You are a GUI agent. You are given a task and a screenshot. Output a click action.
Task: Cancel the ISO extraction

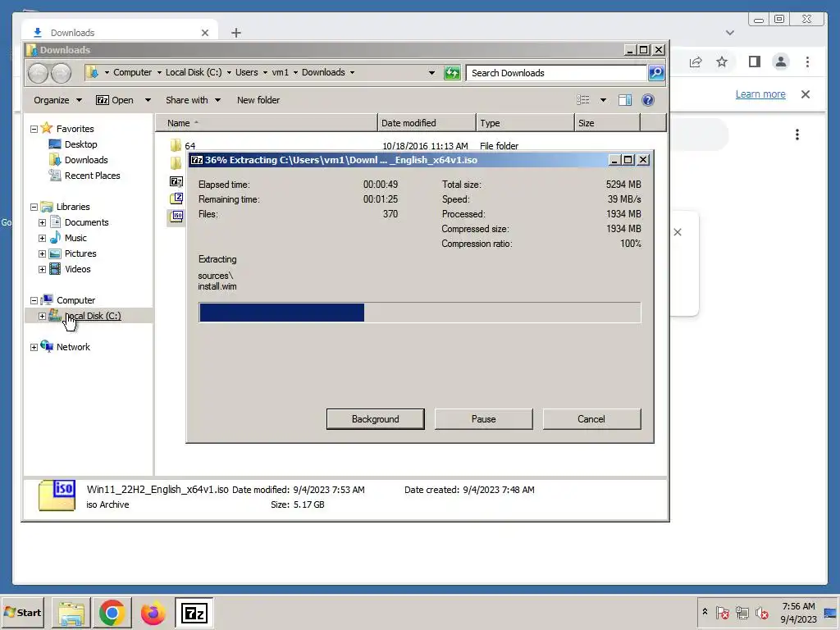pos(591,419)
